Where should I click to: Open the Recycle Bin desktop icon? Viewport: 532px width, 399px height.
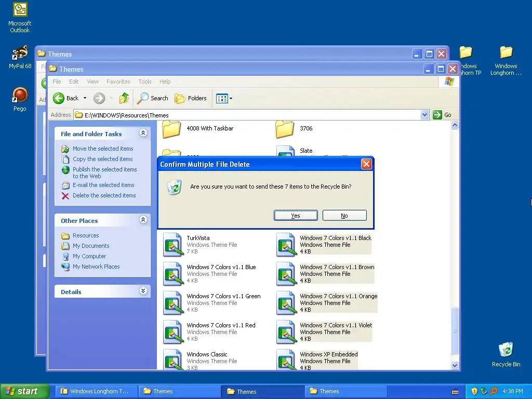click(x=506, y=354)
